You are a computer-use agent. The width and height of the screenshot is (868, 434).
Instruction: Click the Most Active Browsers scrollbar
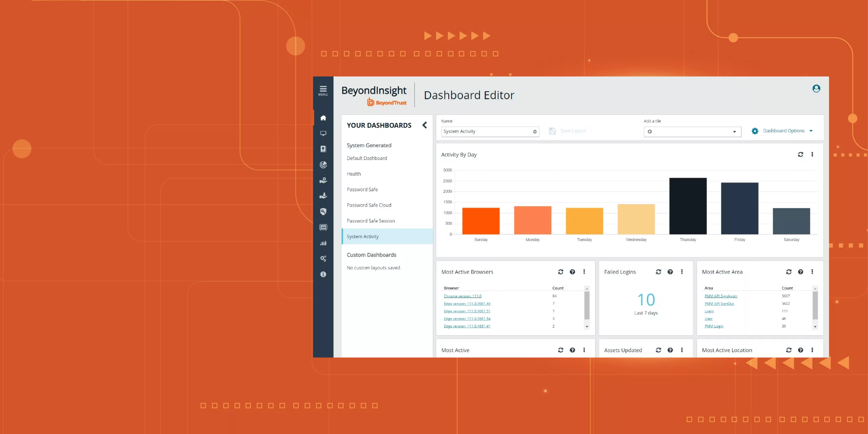587,305
